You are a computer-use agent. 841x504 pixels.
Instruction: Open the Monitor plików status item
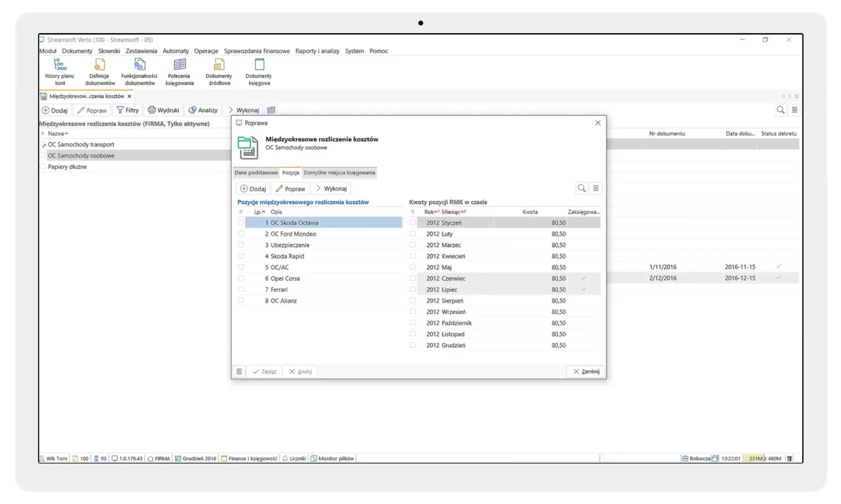pos(333,458)
